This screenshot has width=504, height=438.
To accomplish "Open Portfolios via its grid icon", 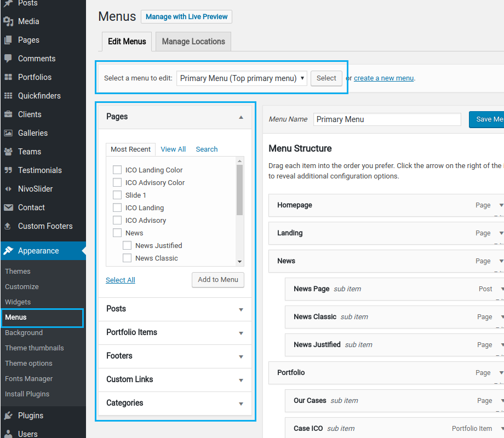I will tap(8, 77).
